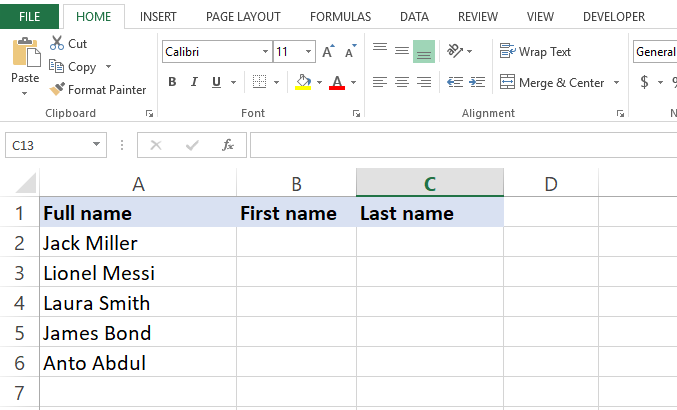
Task: Open the Font dialog launcher
Action: pos(356,114)
